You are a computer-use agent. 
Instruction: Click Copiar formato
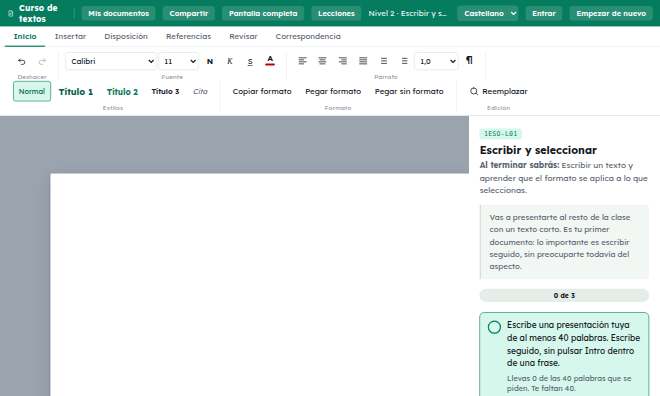(x=262, y=91)
